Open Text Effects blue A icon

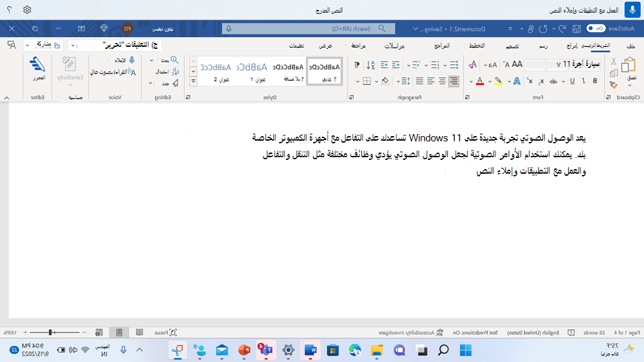517,81
